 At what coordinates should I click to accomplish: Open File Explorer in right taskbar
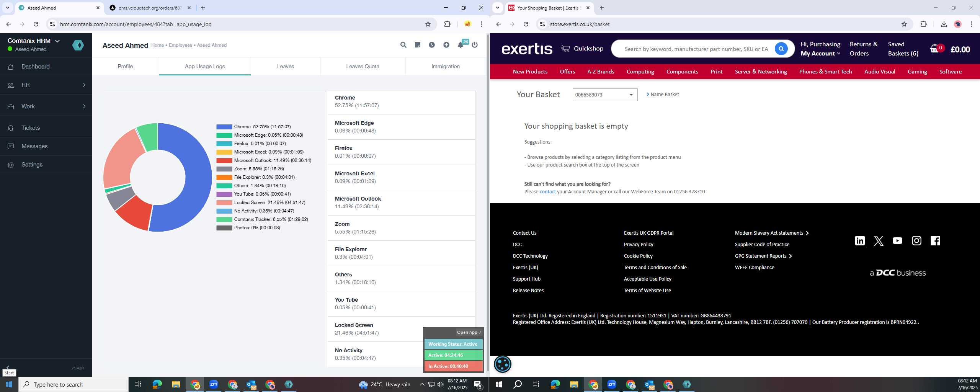574,384
